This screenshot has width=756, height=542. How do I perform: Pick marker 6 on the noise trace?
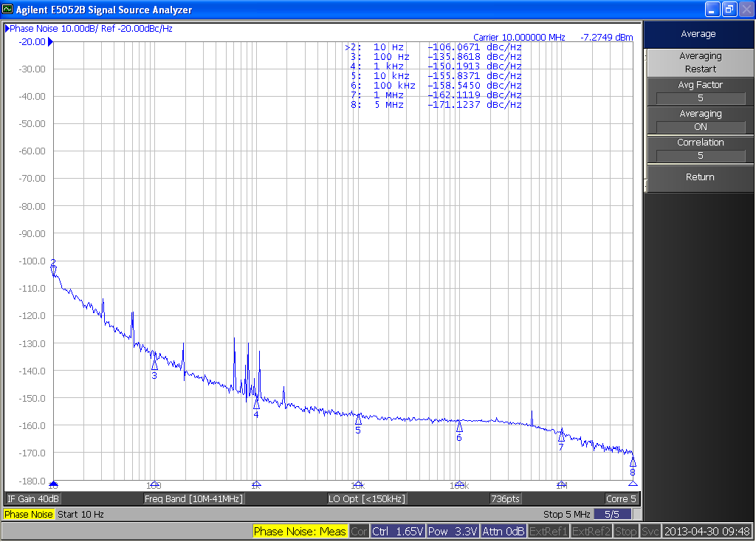pyautogui.click(x=459, y=428)
